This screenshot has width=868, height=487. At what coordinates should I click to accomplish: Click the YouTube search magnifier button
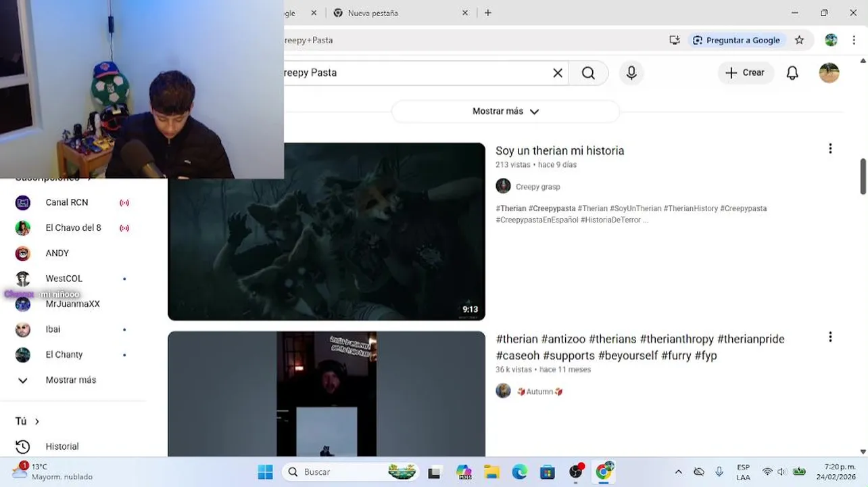(x=588, y=73)
